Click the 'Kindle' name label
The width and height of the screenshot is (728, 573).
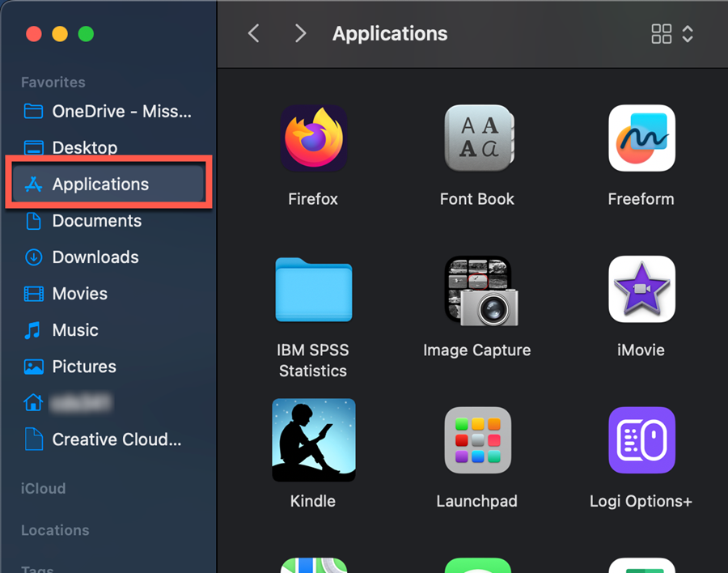(313, 501)
